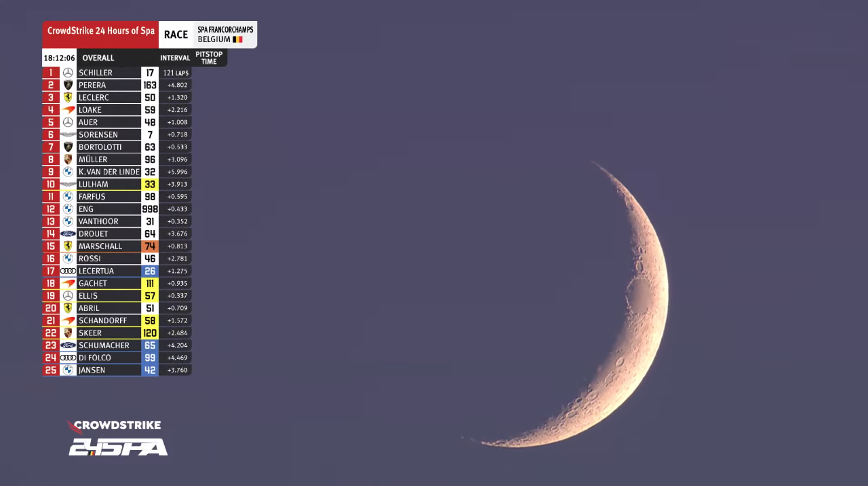Viewport: 868px width, 486px height.
Task: Click the Belgian flag next to BELGIUM
Action: click(238, 40)
